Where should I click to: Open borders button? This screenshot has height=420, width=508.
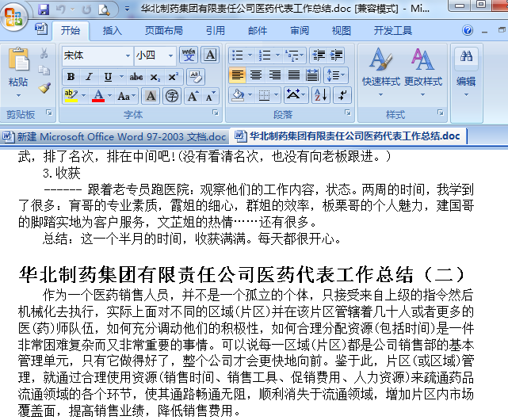(265, 95)
